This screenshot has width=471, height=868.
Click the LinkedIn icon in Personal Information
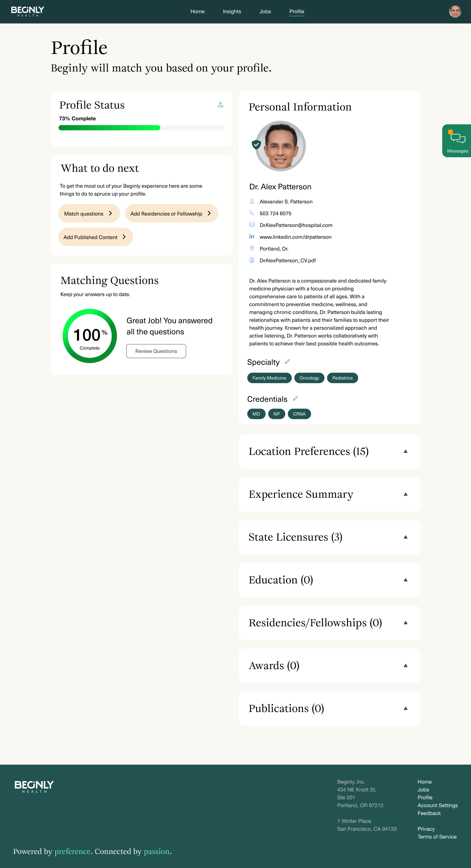[x=252, y=236]
